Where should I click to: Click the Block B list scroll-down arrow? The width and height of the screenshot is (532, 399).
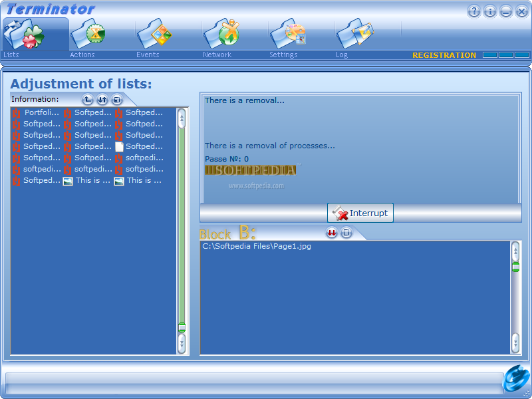515,343
